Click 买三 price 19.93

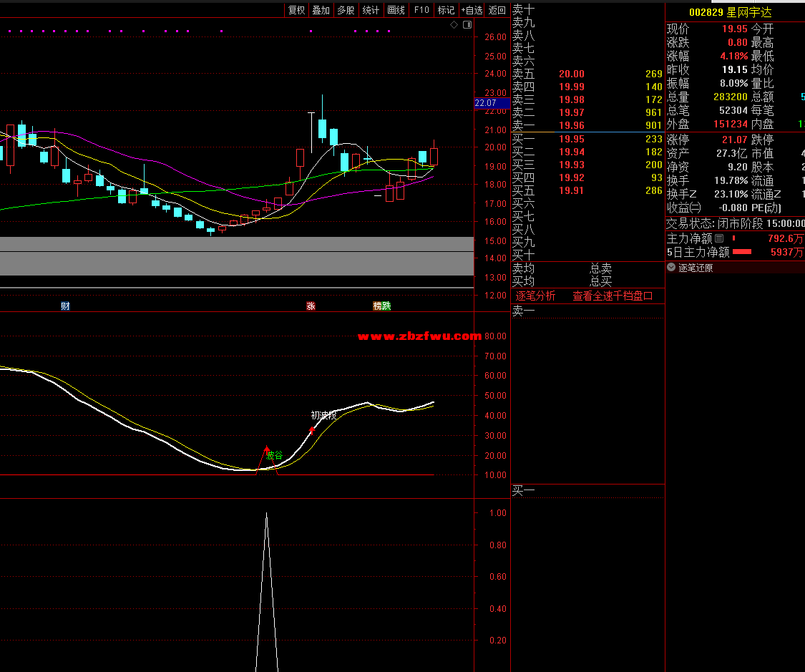click(x=572, y=165)
